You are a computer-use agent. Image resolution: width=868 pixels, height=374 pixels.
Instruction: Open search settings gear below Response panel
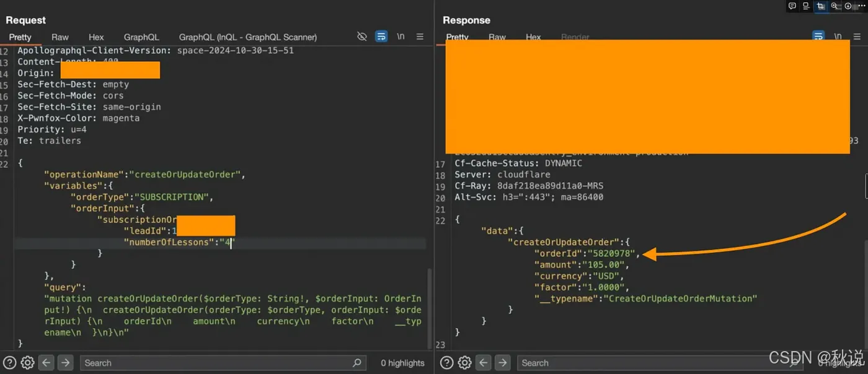(464, 363)
